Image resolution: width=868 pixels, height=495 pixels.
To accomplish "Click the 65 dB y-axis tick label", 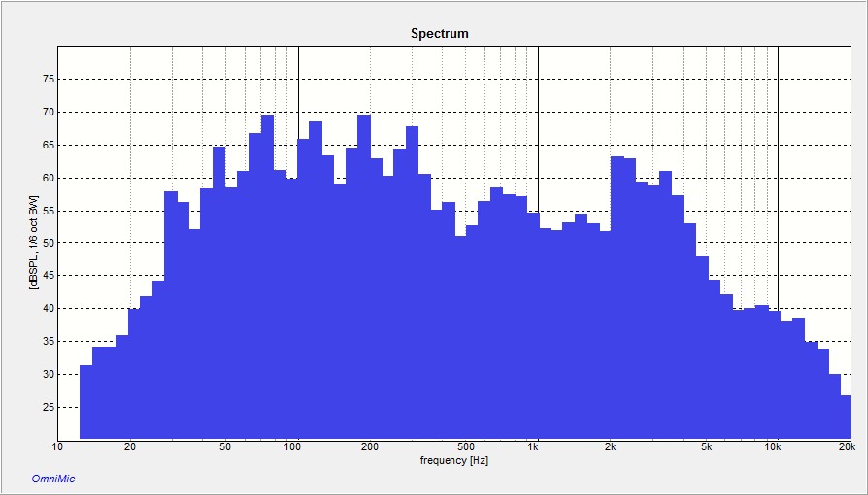I will 47,146.
